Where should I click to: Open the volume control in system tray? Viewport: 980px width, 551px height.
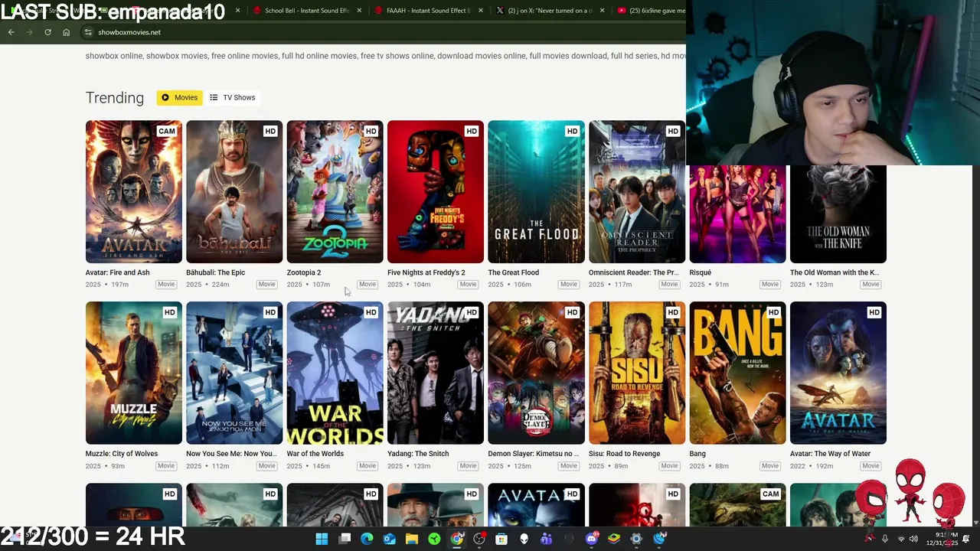coord(913,539)
